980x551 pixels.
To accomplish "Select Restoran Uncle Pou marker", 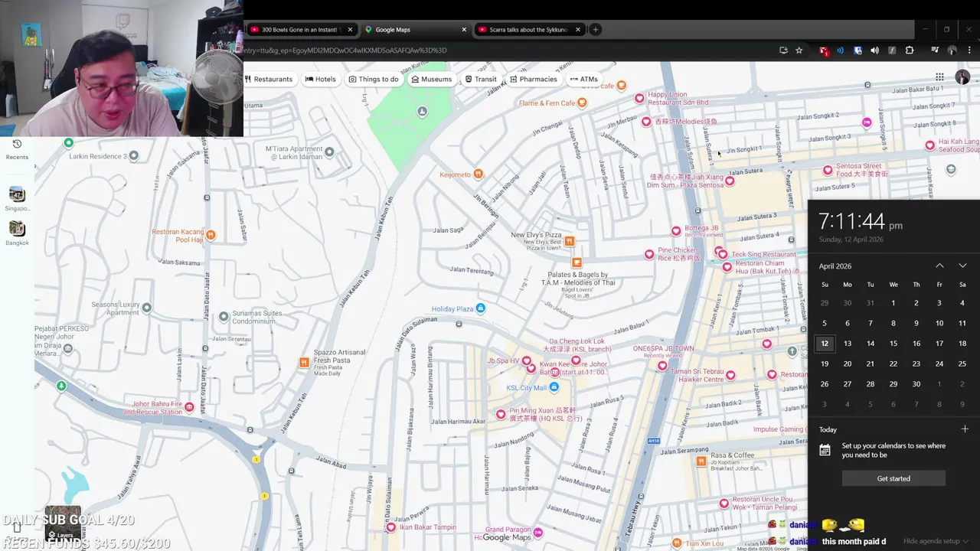I will pos(724,503).
